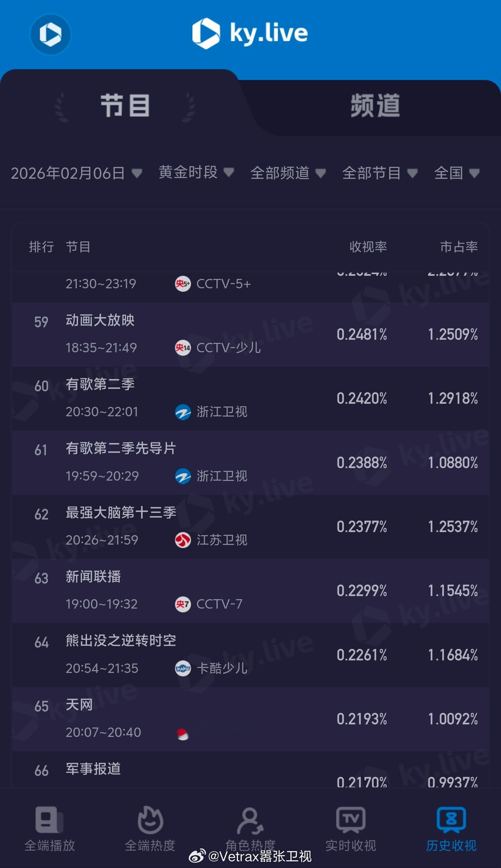501x868 pixels.
Task: Tap the CCTV-7 channel logo
Action: point(183,604)
